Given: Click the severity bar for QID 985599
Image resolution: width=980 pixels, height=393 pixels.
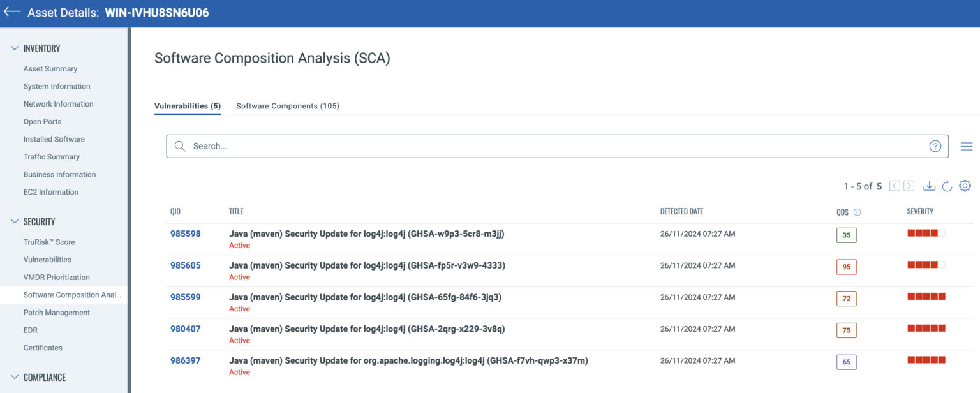Looking at the screenshot, I should coord(926,296).
